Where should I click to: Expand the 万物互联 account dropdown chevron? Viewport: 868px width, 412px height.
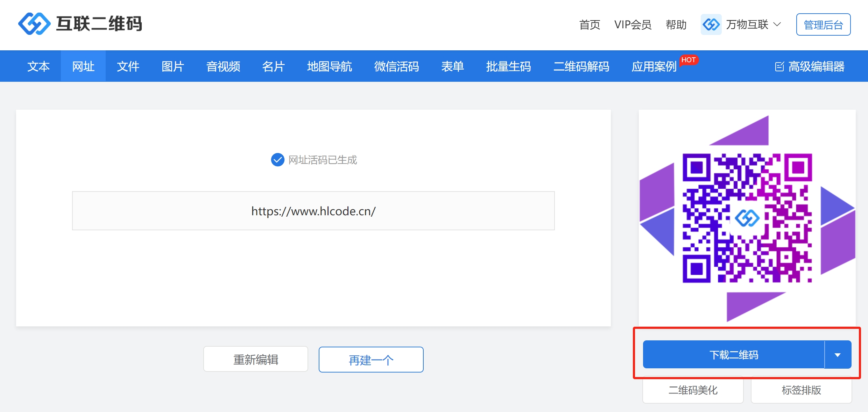click(777, 24)
